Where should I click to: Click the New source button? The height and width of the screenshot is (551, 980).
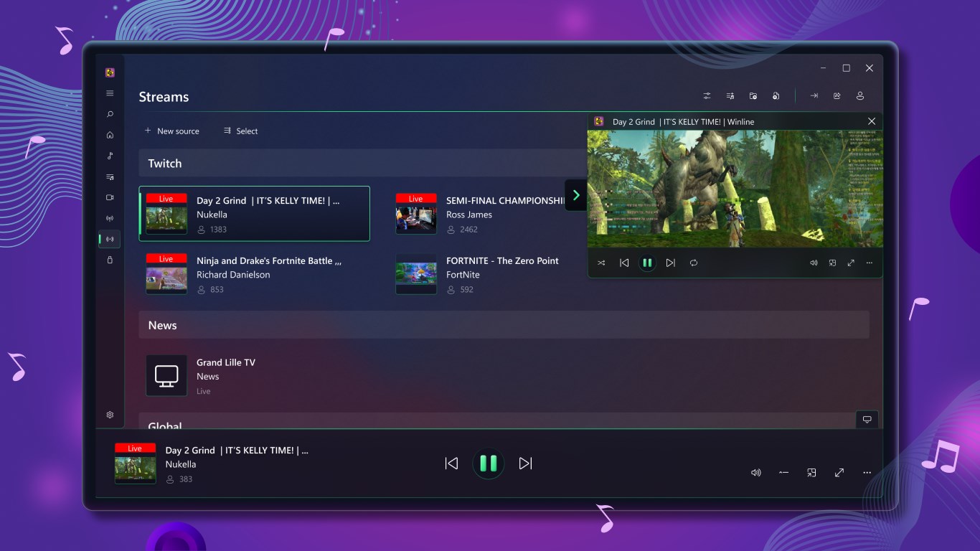coord(171,131)
